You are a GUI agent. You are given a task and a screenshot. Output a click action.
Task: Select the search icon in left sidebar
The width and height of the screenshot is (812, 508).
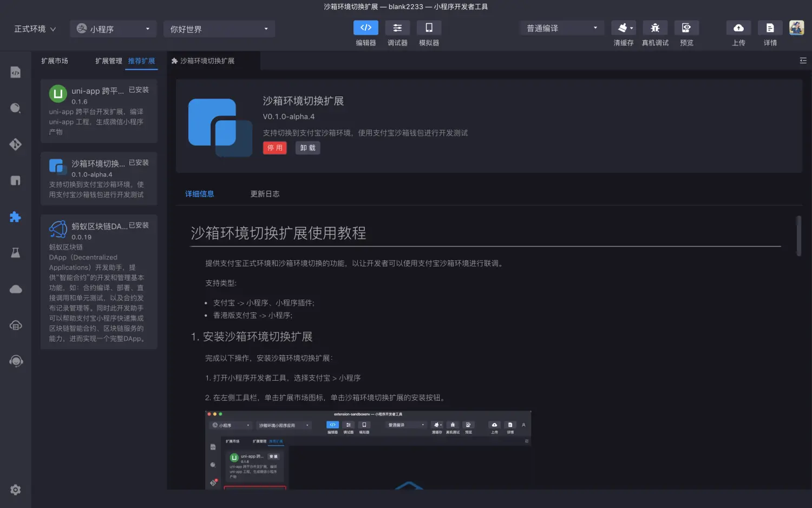coord(16,108)
